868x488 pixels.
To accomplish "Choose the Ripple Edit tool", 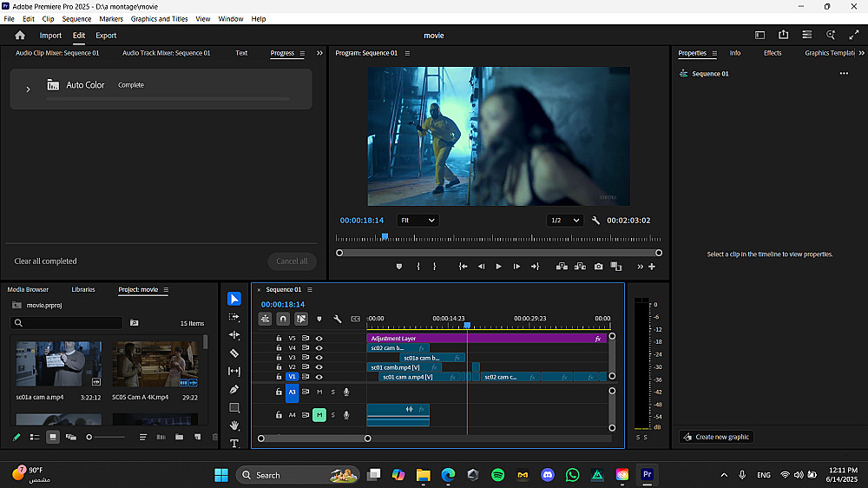I will point(234,335).
